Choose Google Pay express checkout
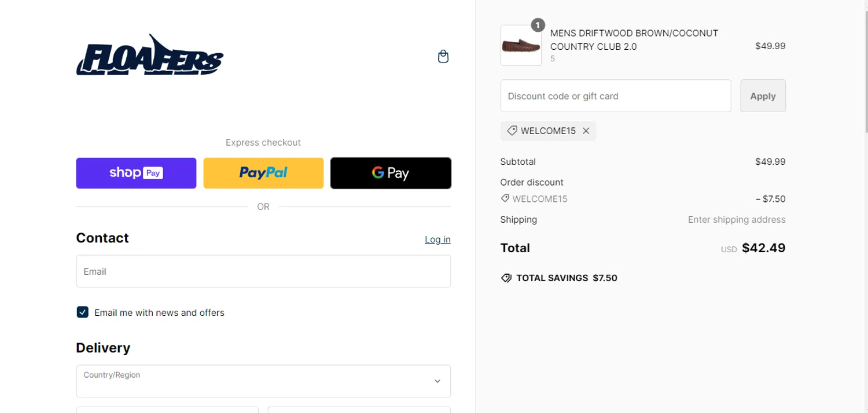 click(x=391, y=173)
